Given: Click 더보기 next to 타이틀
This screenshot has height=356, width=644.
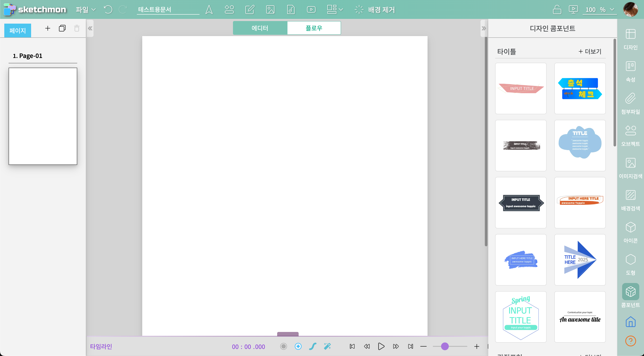Looking at the screenshot, I should (590, 51).
